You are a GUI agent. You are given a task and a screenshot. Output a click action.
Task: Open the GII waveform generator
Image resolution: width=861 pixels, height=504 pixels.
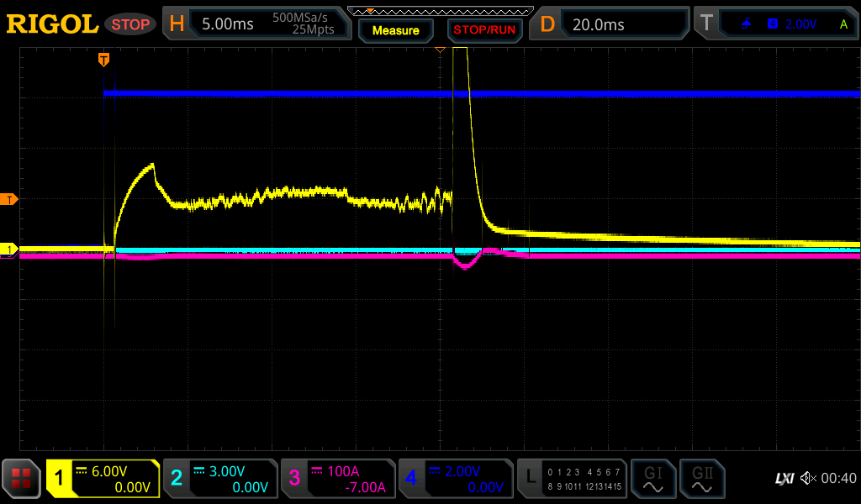tap(701, 479)
